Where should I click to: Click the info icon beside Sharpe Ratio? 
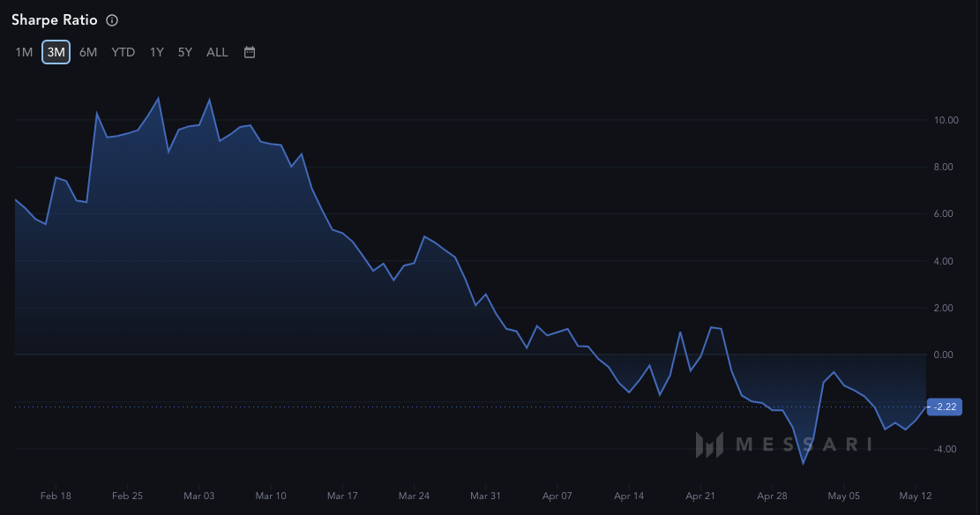tap(112, 20)
